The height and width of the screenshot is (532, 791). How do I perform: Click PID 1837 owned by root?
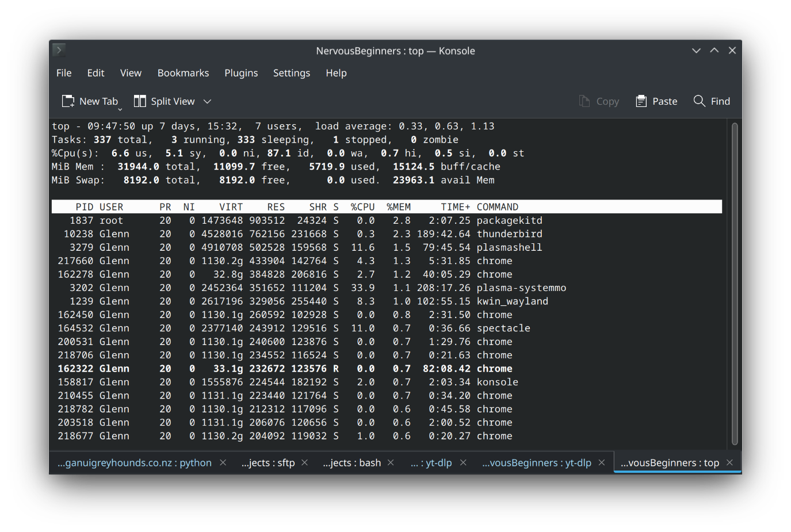[x=81, y=220]
